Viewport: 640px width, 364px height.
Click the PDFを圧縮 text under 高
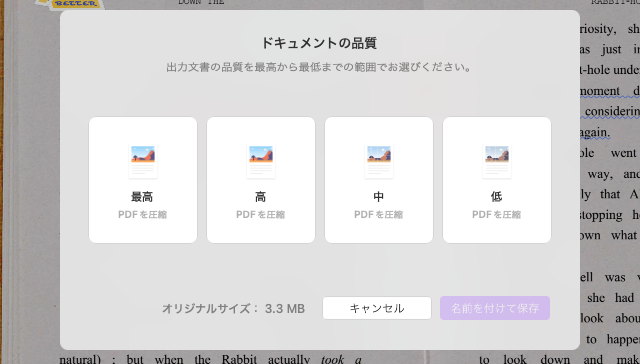point(260,215)
